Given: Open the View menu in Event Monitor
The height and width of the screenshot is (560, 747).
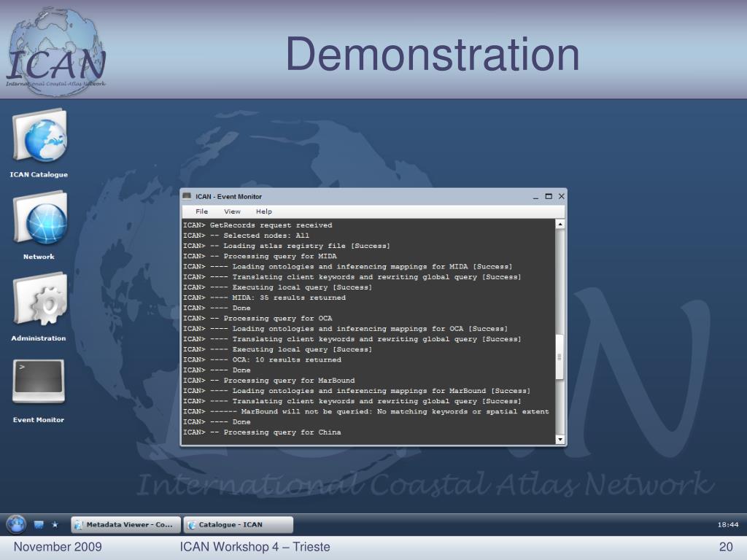Looking at the screenshot, I should tap(232, 211).
